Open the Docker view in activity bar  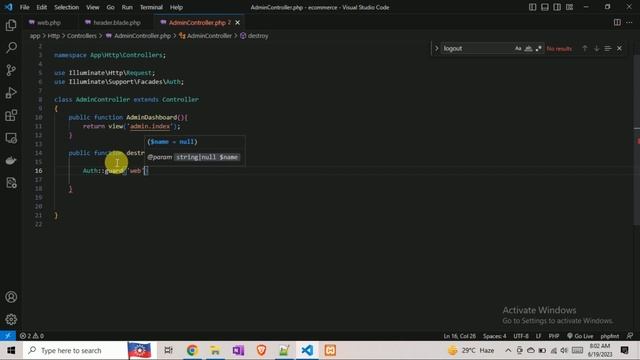[11, 160]
